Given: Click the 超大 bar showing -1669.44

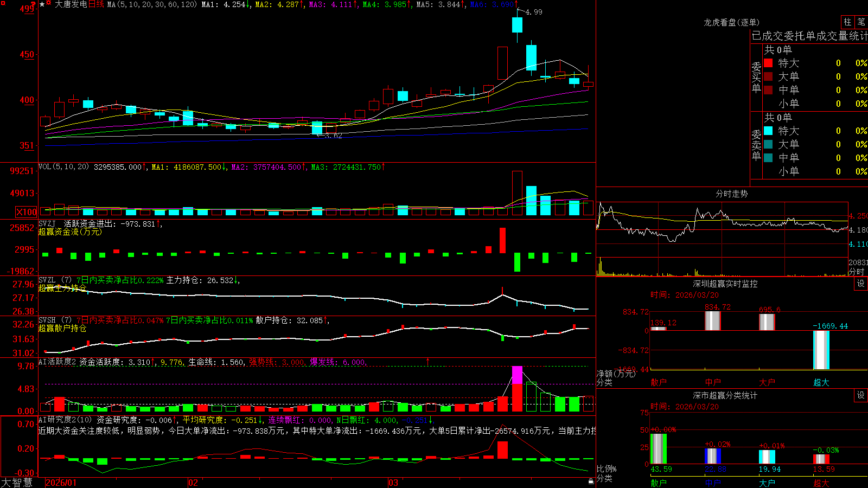Looking at the screenshot, I should tap(821, 350).
